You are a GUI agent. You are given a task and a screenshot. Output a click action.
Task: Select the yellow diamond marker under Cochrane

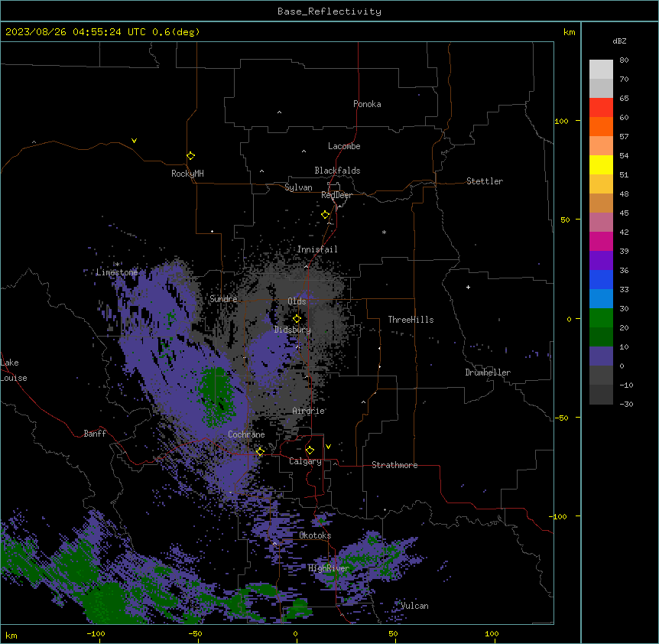point(260,451)
